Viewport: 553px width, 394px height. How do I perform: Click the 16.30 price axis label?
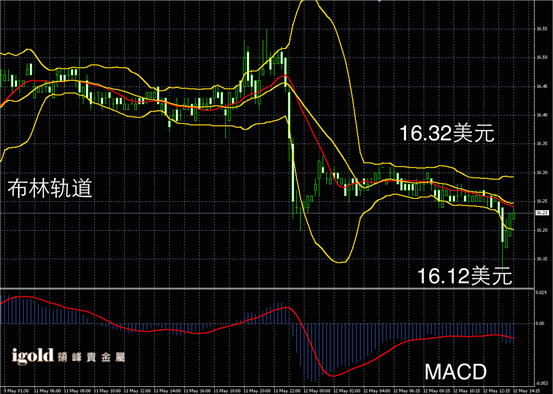[x=540, y=172]
